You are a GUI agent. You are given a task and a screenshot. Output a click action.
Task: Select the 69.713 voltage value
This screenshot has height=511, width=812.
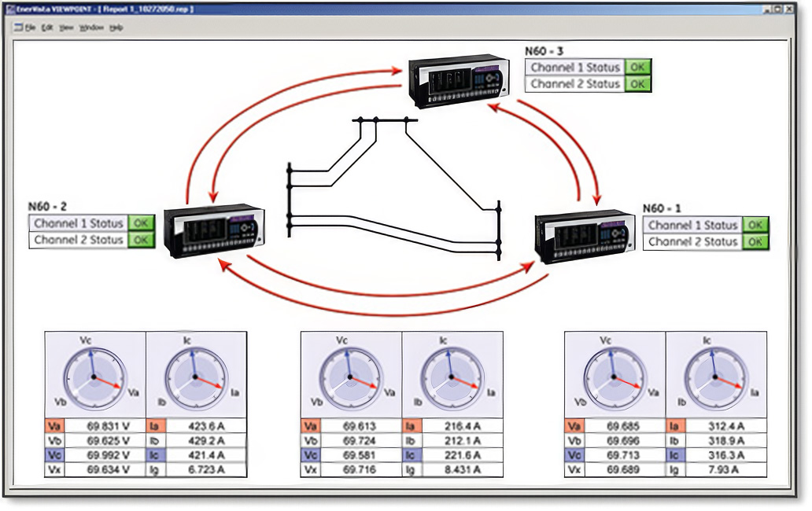pos(623,455)
